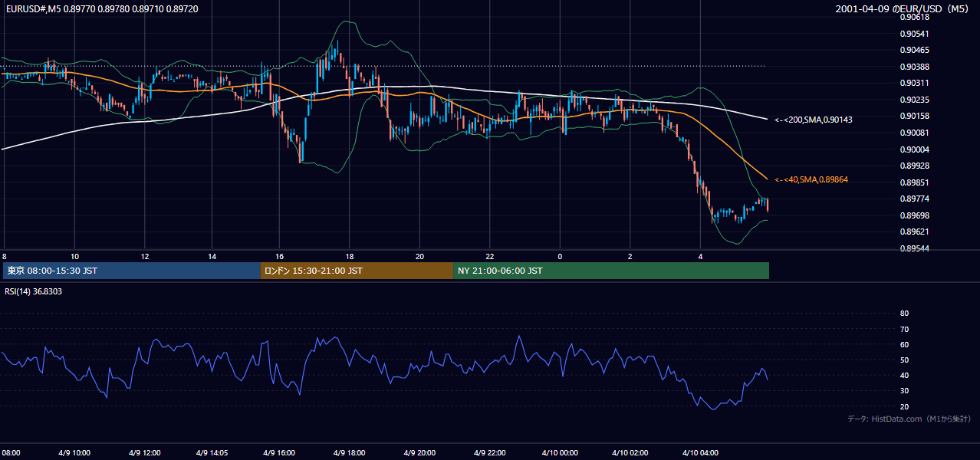Click the 0.90158 price axis value
Viewport: 980px width, 460px height.
[x=914, y=116]
